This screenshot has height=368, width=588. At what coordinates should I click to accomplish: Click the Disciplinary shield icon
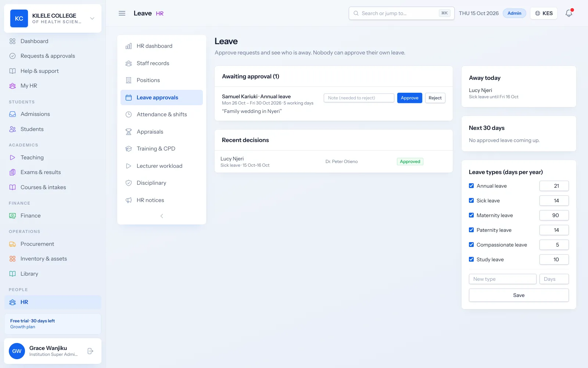(129, 183)
